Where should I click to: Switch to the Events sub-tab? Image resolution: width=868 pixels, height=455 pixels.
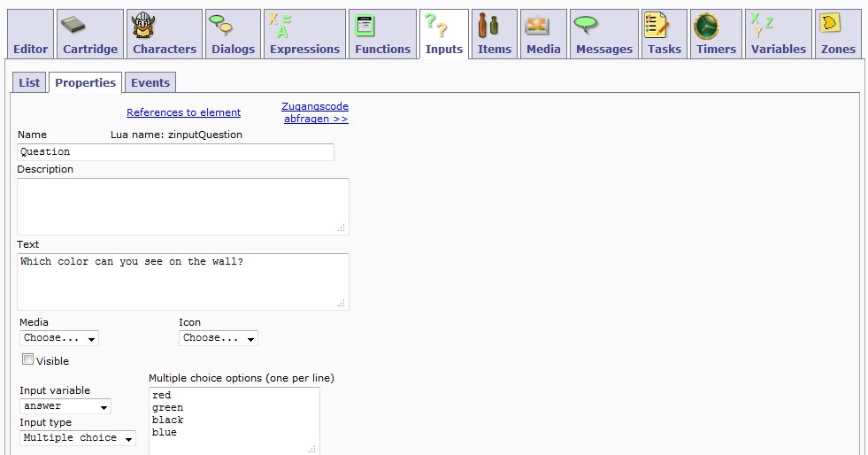[150, 82]
